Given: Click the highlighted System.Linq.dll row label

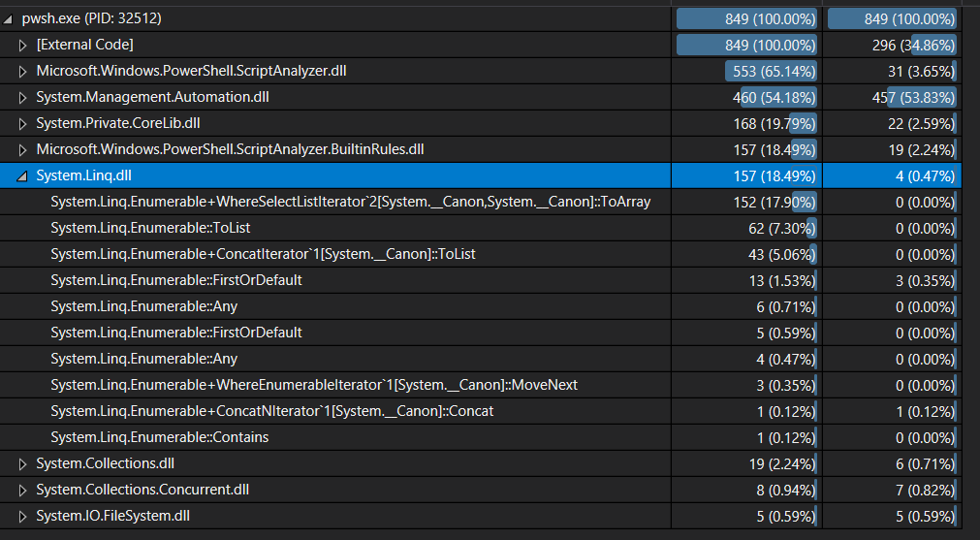Looking at the screenshot, I should click(83, 176).
